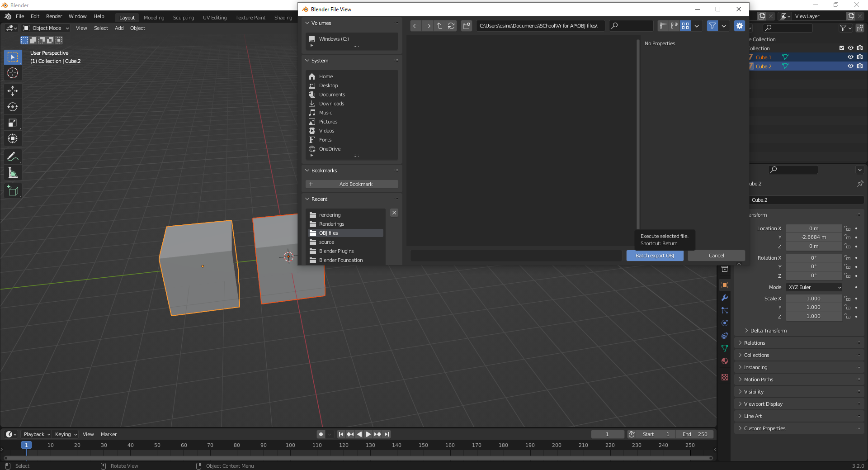Screen dimensions: 868x470
Task: Select the Rotate tool
Action: pyautogui.click(x=13, y=107)
